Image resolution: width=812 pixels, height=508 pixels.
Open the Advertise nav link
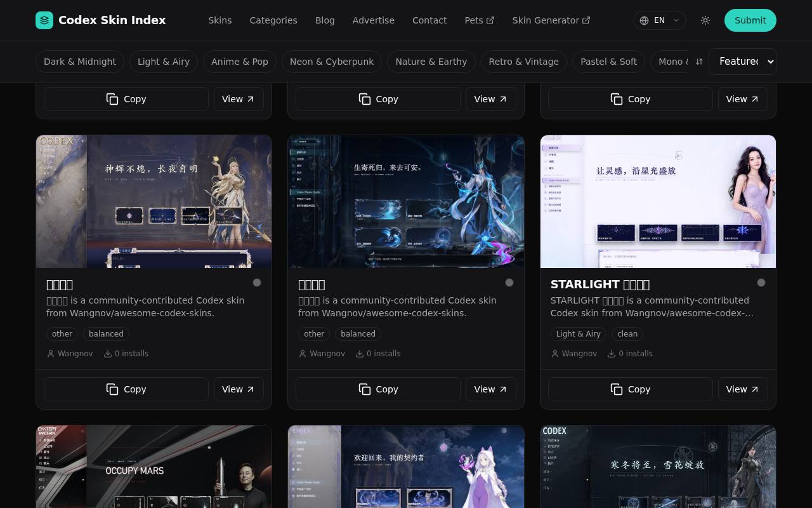click(x=374, y=20)
